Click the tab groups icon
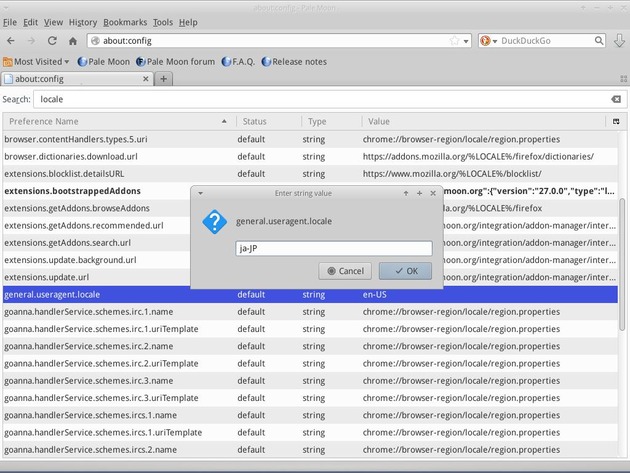630x473 pixels. (x=624, y=79)
